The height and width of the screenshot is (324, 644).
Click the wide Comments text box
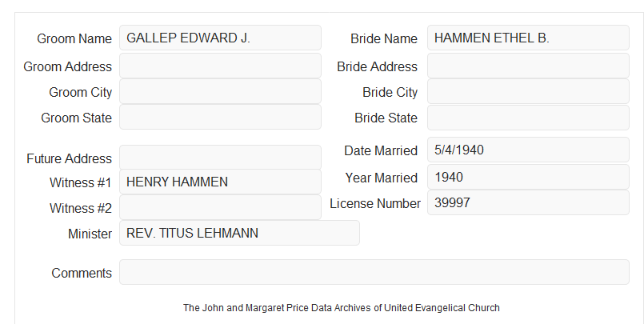click(x=374, y=272)
